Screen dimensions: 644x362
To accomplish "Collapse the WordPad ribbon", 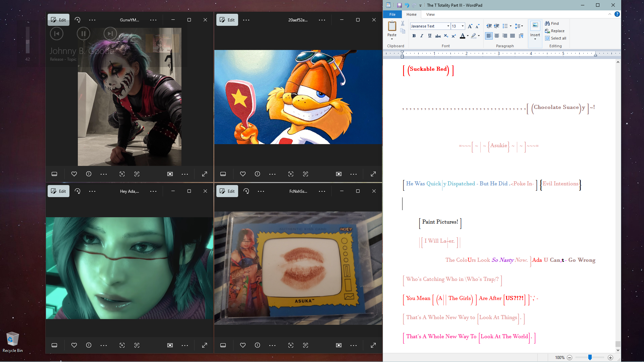I will pyautogui.click(x=609, y=14).
